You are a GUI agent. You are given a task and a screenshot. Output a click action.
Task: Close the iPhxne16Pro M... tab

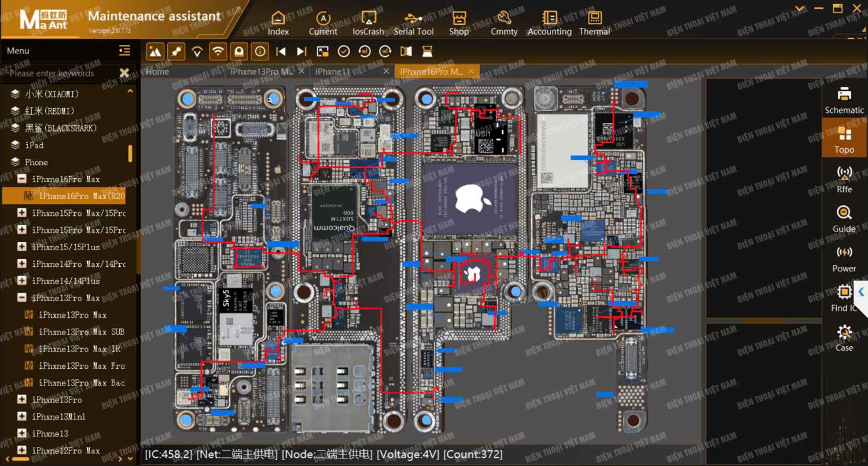pos(471,71)
